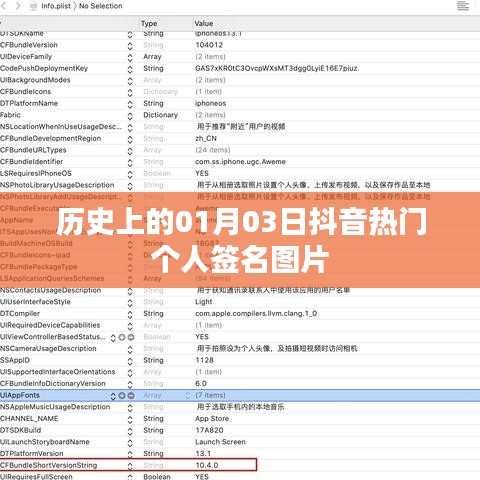Click the Info.plist file icon in breadcrumb
Image resolution: width=480 pixels, height=480 pixels.
pyautogui.click(x=33, y=6)
